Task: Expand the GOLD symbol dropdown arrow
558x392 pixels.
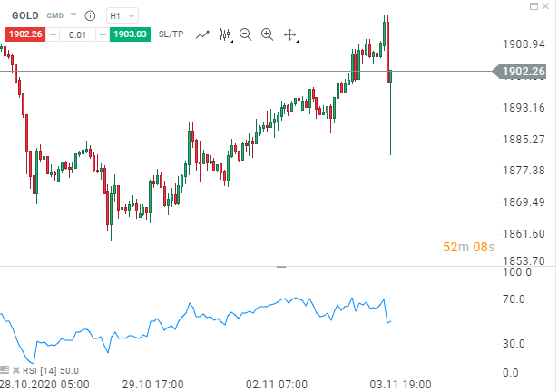Action: (x=74, y=15)
